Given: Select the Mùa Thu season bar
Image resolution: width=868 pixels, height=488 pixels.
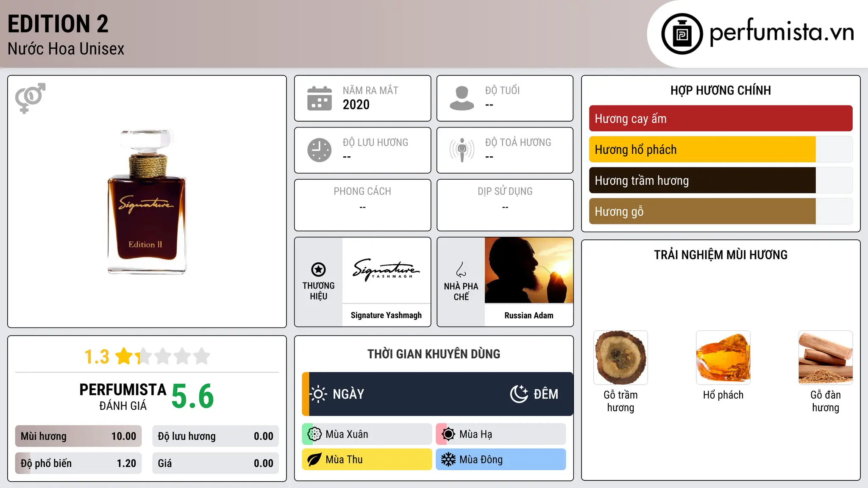Looking at the screenshot, I should 367,460.
